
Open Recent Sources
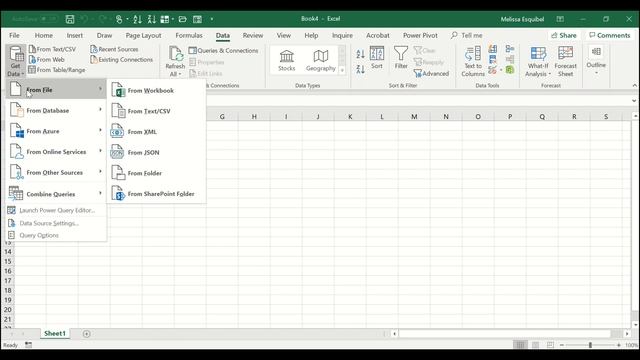(114, 49)
